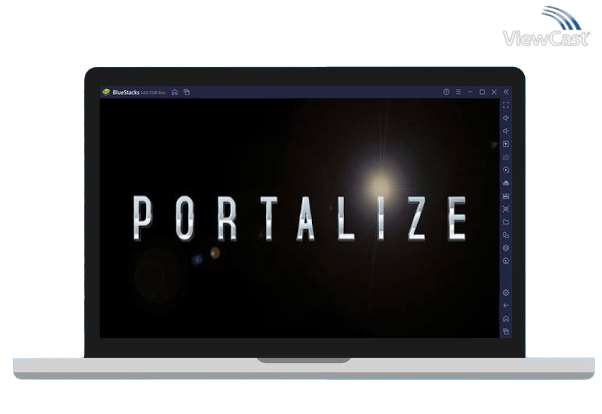Click the install APK icon

506,183
